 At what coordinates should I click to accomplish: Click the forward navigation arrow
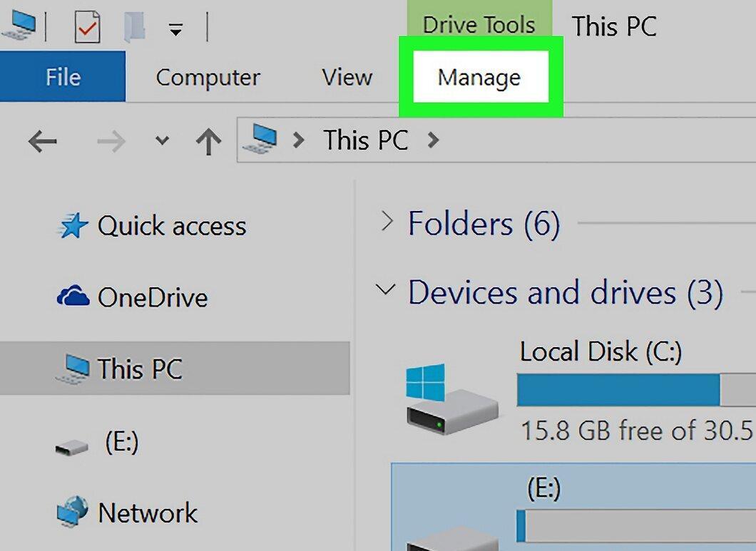(111, 141)
